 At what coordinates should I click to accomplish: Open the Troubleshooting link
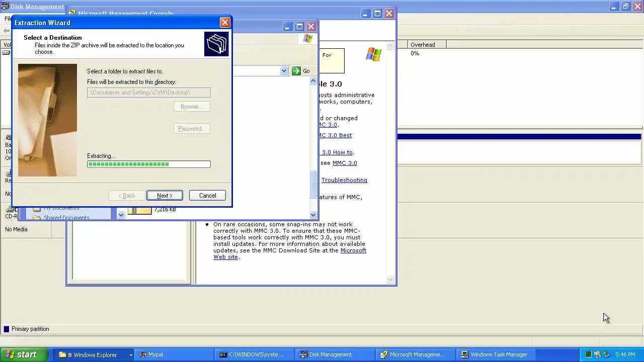344,180
